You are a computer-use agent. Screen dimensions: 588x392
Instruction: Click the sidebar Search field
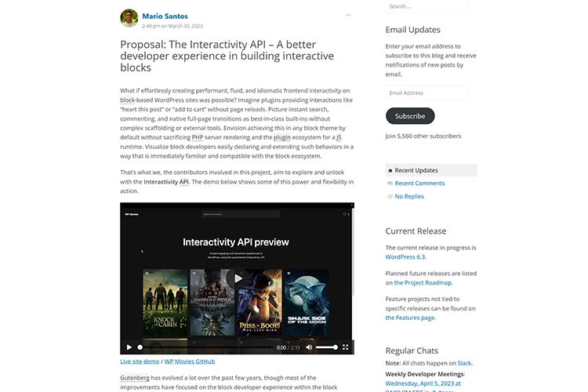point(426,6)
